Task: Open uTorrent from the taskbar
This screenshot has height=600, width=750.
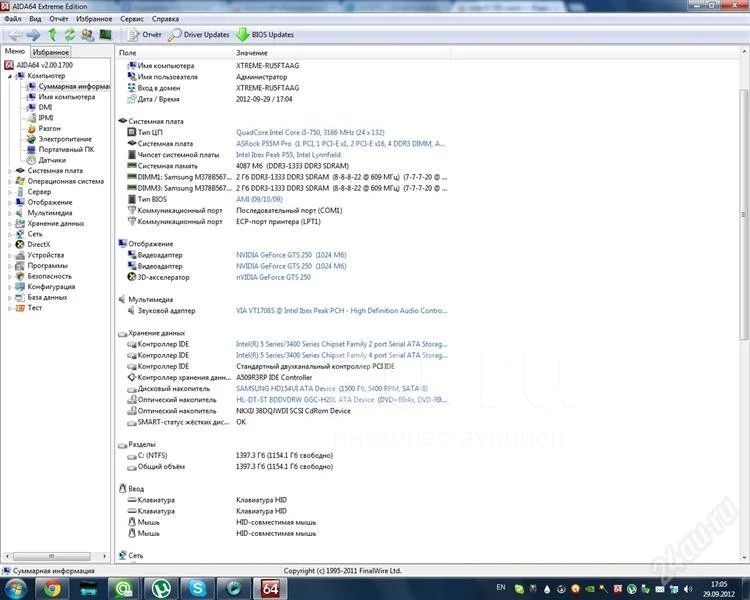Action: [161, 588]
